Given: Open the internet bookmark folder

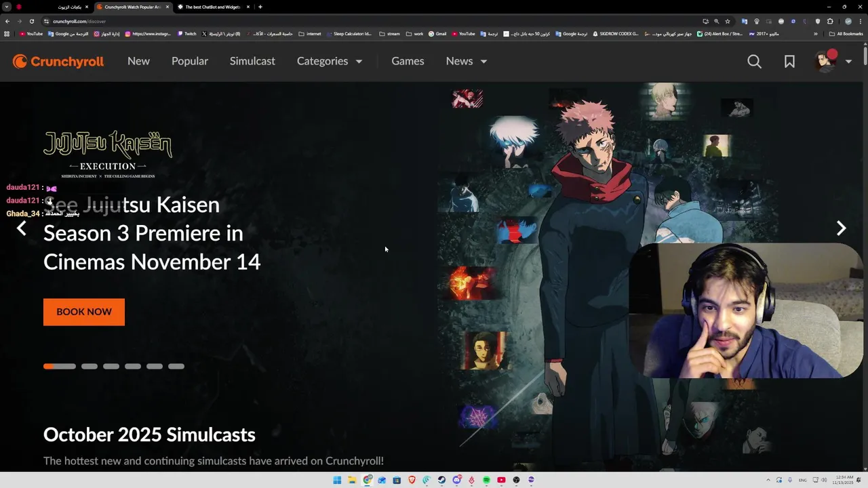Looking at the screenshot, I should tap(310, 33).
